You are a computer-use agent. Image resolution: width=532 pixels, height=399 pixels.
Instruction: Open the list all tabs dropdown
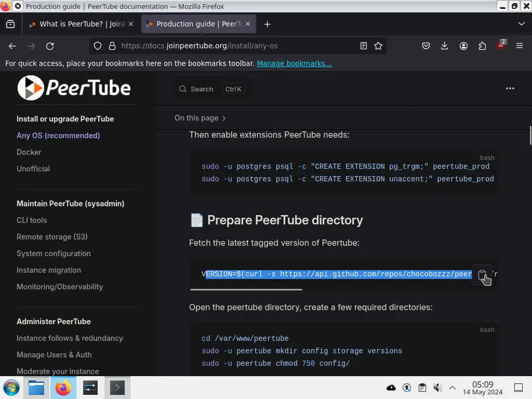[522, 24]
